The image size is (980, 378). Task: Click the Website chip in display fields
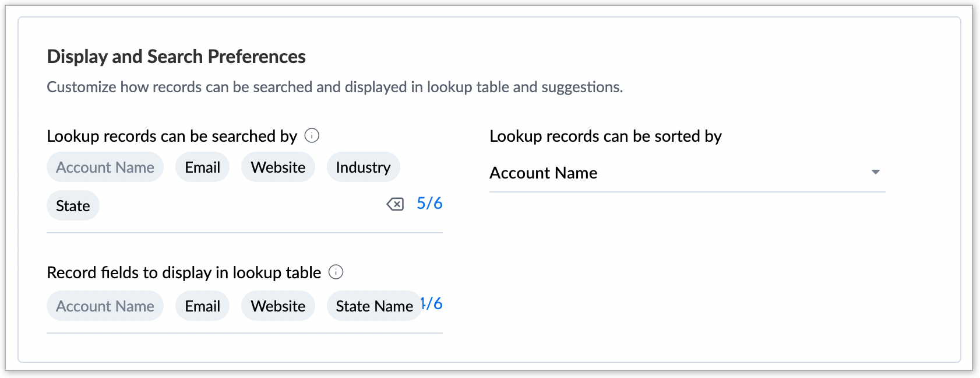(278, 306)
